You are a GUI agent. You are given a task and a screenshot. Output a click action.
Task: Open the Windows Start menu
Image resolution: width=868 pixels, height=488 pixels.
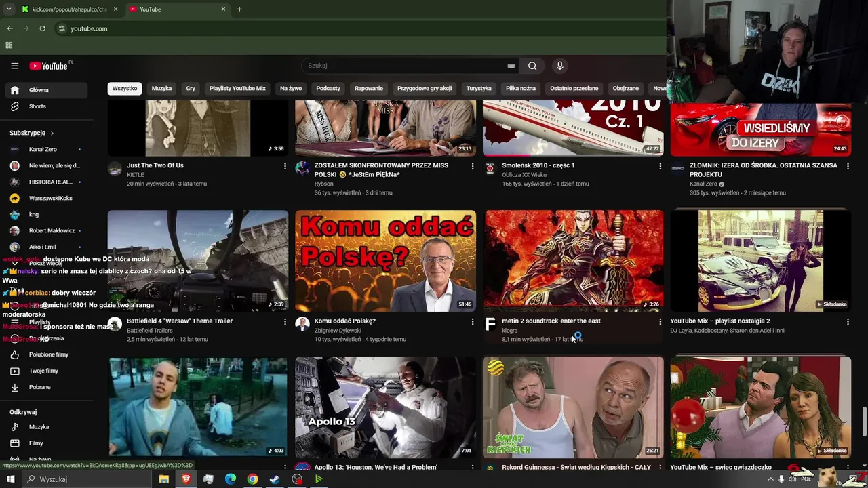tap(10, 479)
